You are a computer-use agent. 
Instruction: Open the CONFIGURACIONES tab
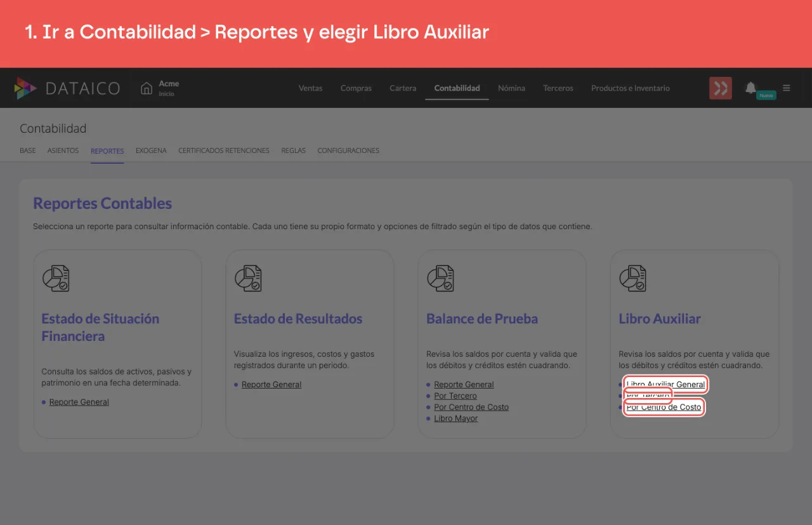[x=348, y=151]
